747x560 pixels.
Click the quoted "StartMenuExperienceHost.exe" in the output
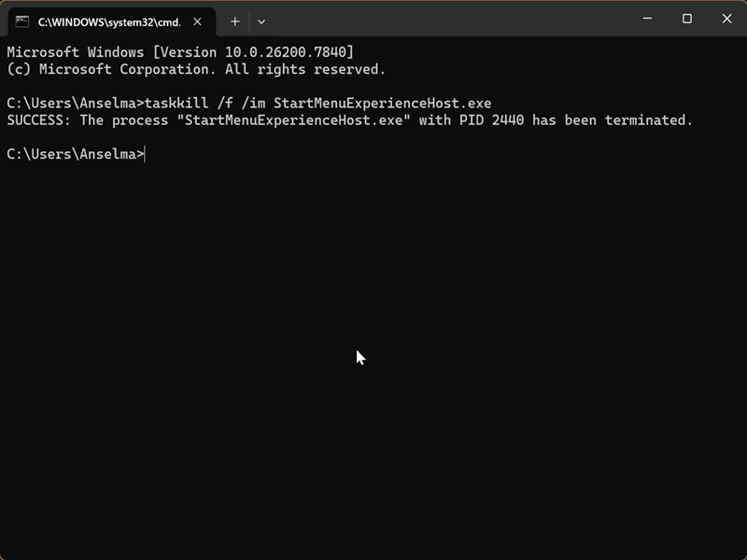click(x=293, y=120)
